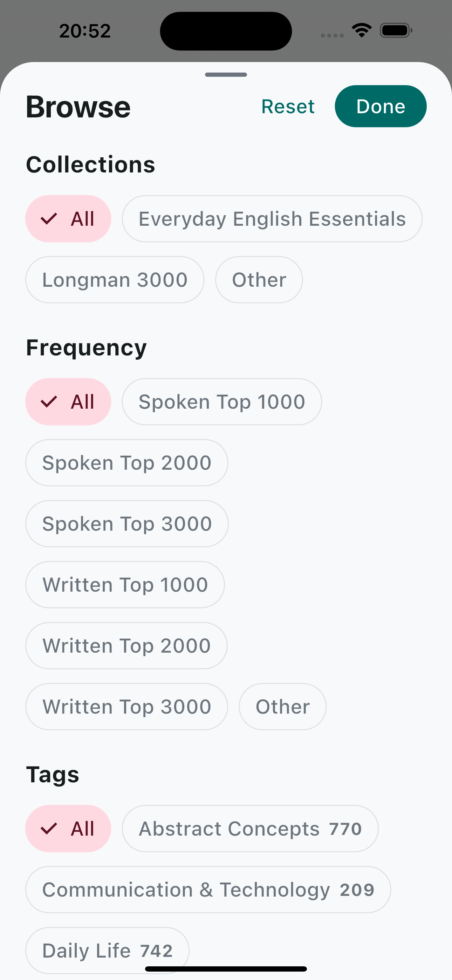The width and height of the screenshot is (452, 980).
Task: Tap the sheet drag handle
Action: 226,75
